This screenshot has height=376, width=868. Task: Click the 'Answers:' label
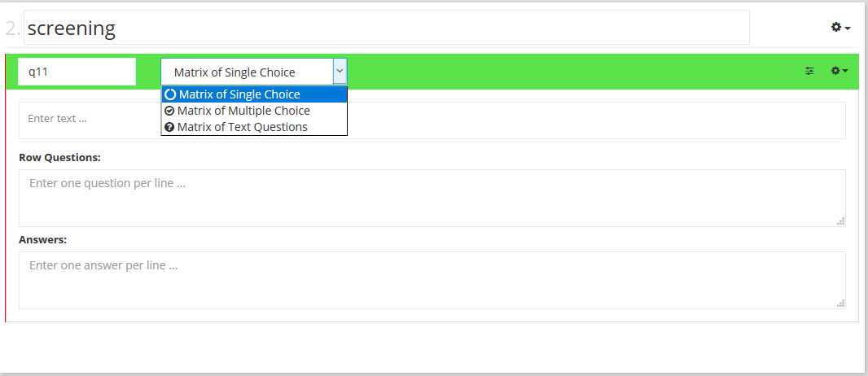click(42, 239)
